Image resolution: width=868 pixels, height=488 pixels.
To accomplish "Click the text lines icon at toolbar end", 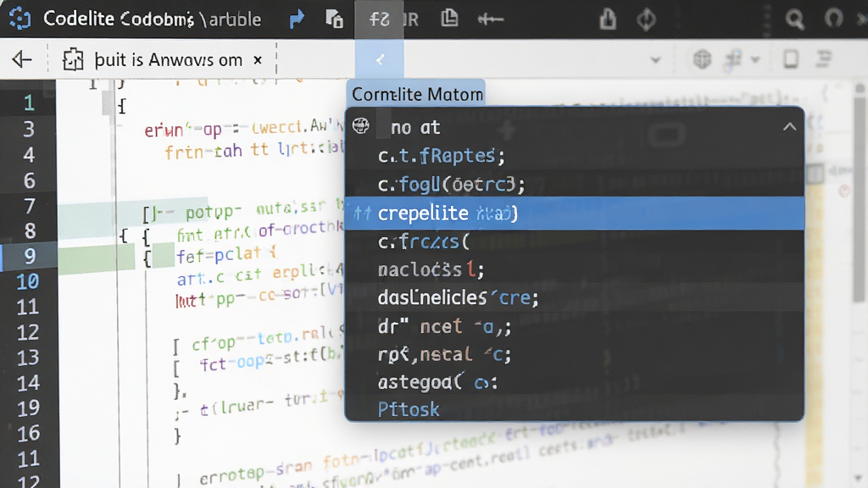I will pos(824,58).
